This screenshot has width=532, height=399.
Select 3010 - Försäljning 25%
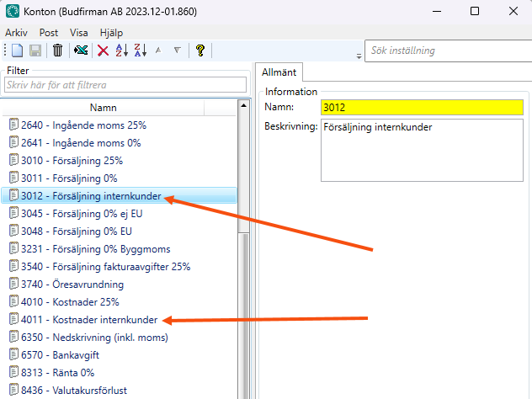[x=119, y=161]
